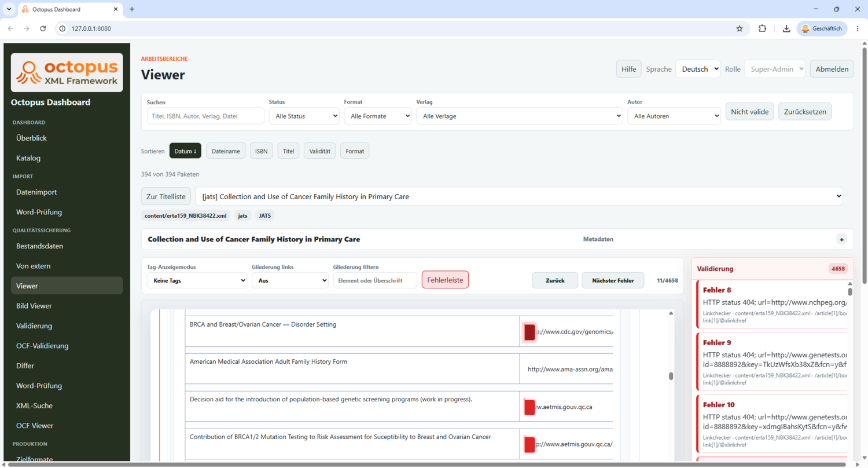Open the Verlag filter dropdown

(520, 116)
